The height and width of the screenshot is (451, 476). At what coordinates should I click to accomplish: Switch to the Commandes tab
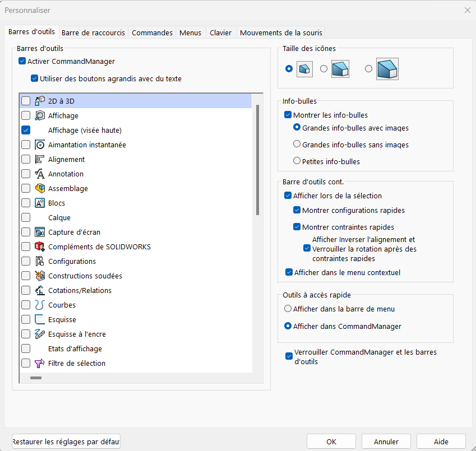(x=152, y=32)
